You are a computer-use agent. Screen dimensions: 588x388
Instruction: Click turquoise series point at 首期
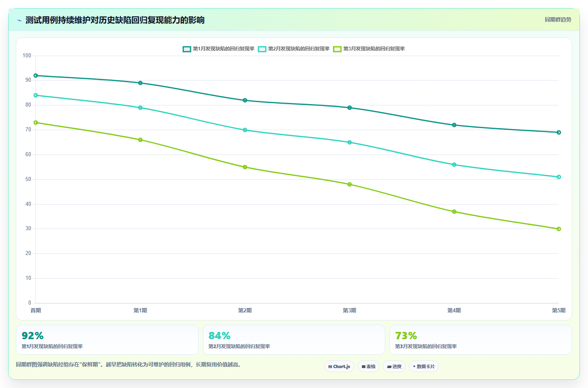[x=36, y=96]
